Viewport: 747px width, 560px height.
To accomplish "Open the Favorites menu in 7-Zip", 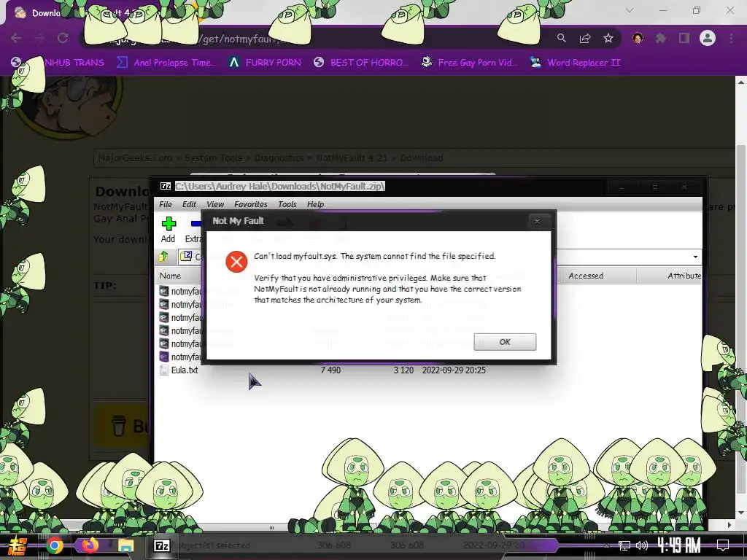I will point(251,204).
